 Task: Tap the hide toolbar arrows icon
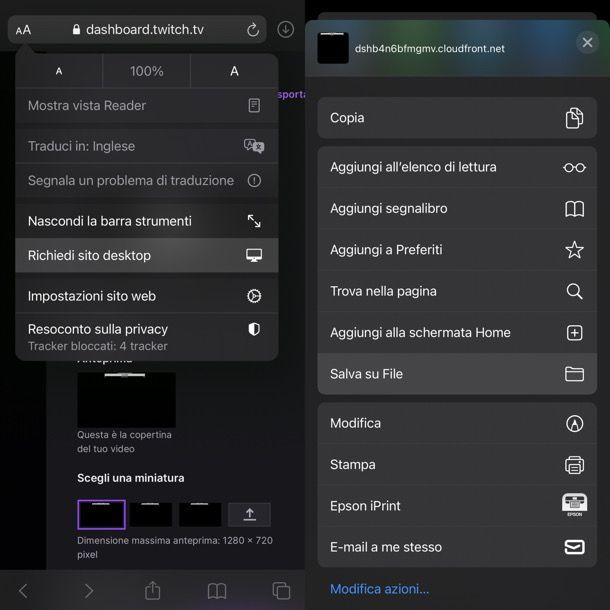[x=254, y=221]
